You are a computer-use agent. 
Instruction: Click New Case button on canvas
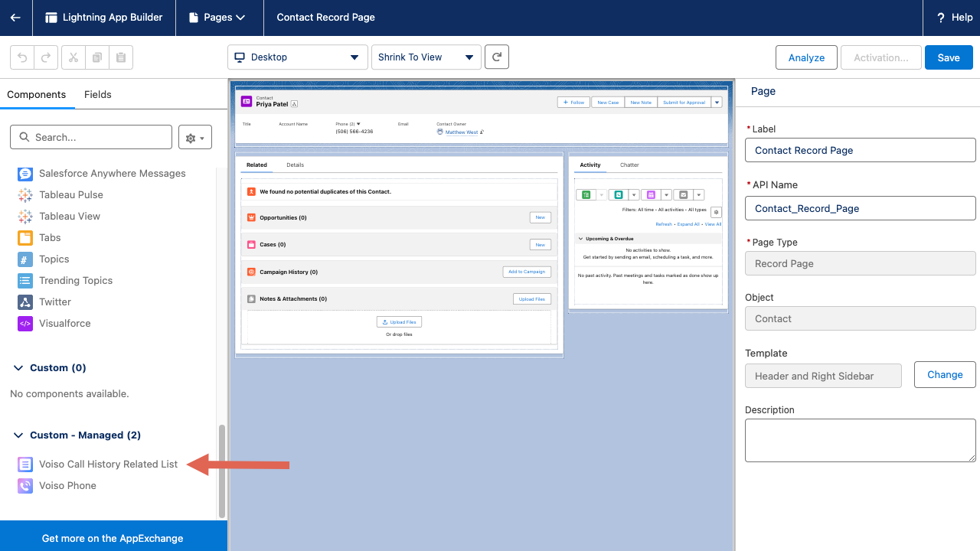pos(608,102)
